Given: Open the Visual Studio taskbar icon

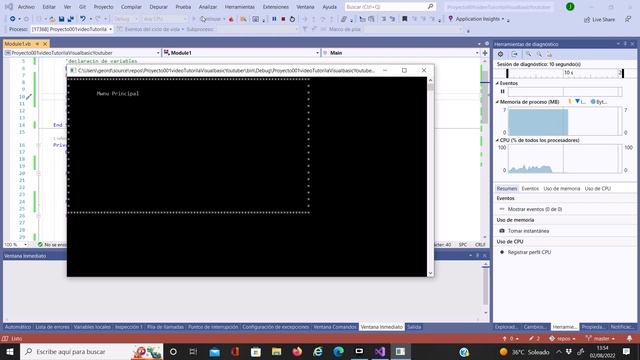Looking at the screenshot, I should tap(380, 351).
